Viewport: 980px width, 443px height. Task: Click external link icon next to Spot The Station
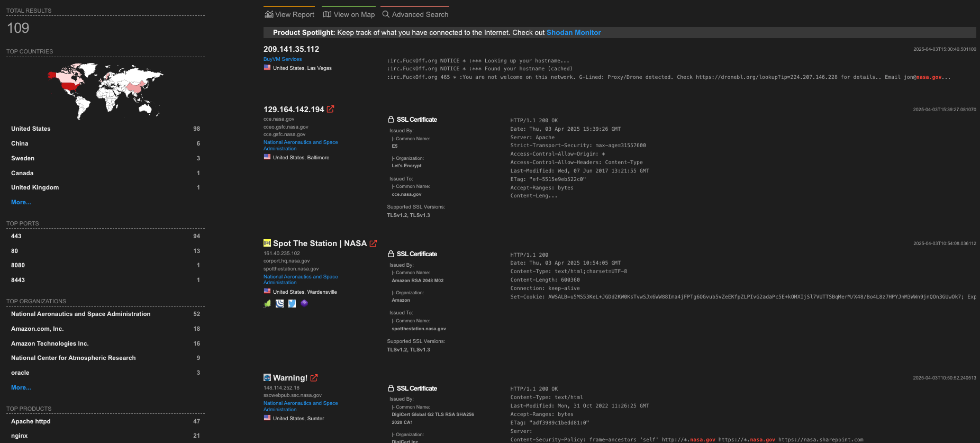pyautogui.click(x=373, y=243)
